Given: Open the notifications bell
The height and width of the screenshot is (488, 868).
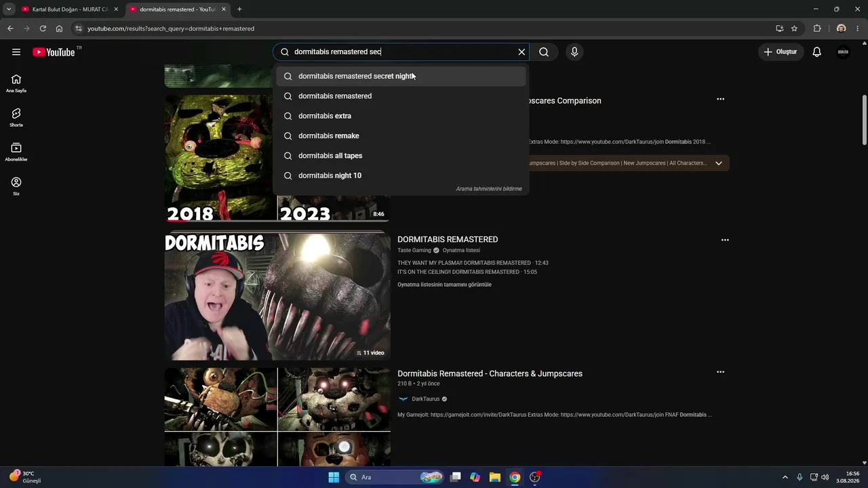Looking at the screenshot, I should click(817, 52).
